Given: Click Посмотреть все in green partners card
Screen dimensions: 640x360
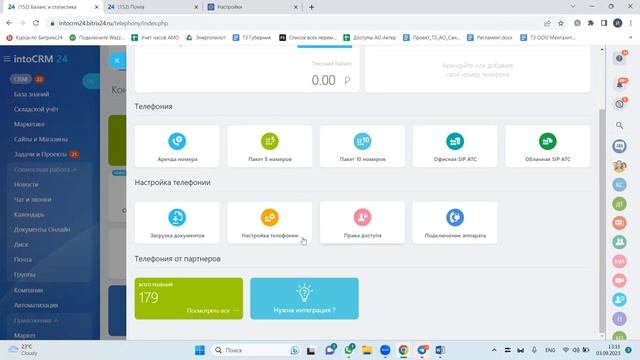Looking at the screenshot, I should (212, 311).
